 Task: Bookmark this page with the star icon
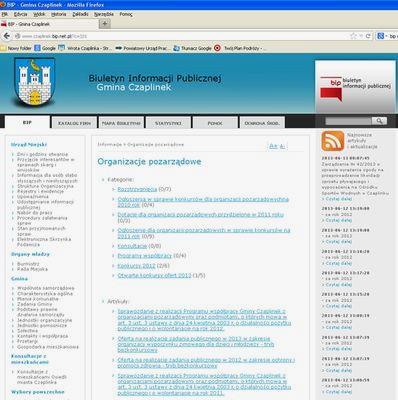353,36
